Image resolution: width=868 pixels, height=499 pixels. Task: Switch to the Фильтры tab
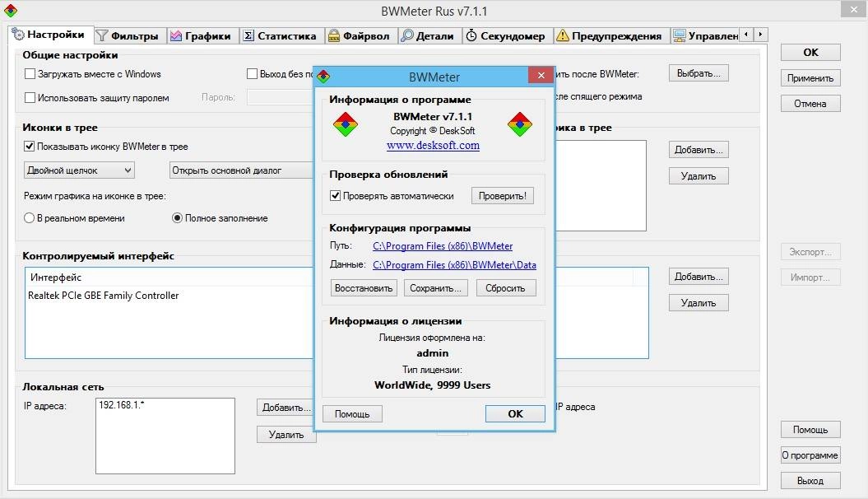(128, 36)
